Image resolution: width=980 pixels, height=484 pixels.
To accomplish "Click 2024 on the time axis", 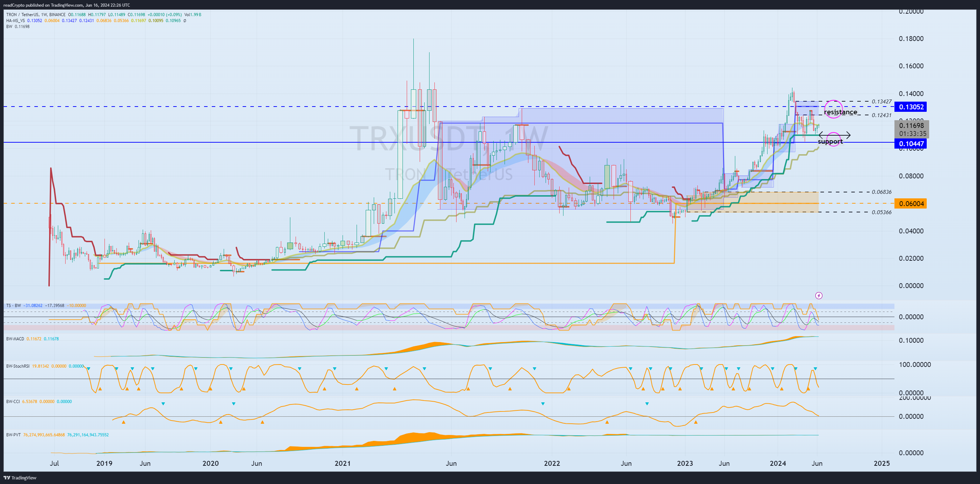I will [778, 463].
